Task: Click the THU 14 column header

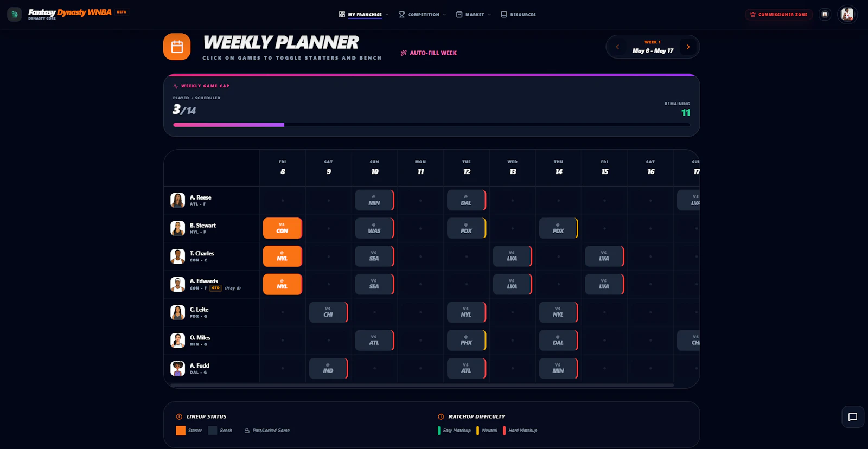Action: (558, 168)
